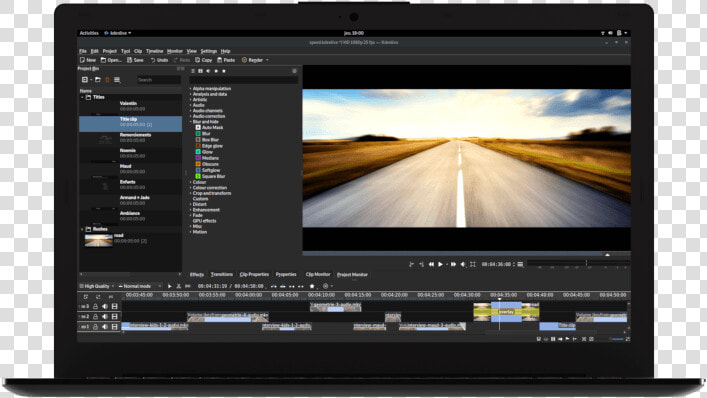This screenshot has height=398, width=707.
Task: Select the Spacer tool in timeline toolbar
Action: tap(188, 286)
